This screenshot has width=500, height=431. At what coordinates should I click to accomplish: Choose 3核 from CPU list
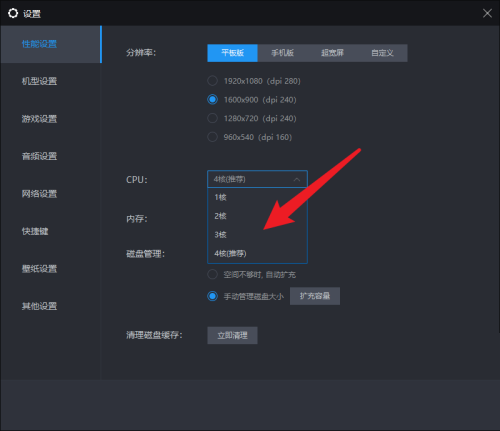click(x=257, y=235)
